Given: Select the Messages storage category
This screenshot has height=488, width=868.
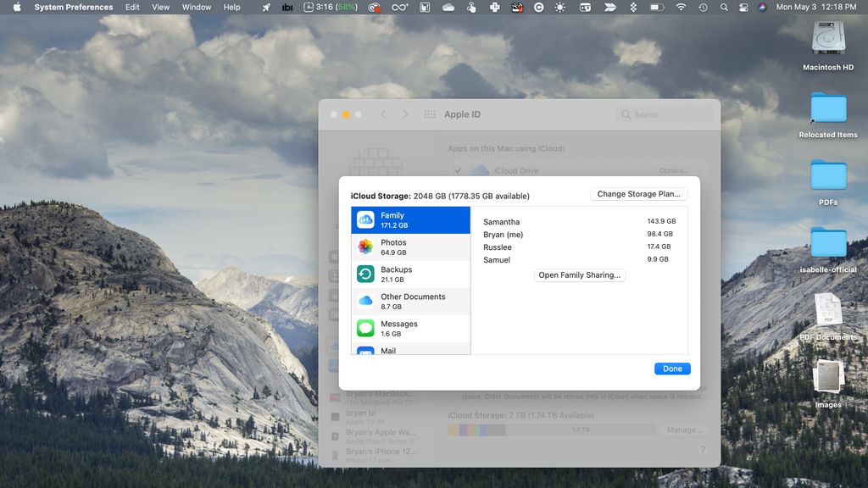Looking at the screenshot, I should click(x=410, y=328).
